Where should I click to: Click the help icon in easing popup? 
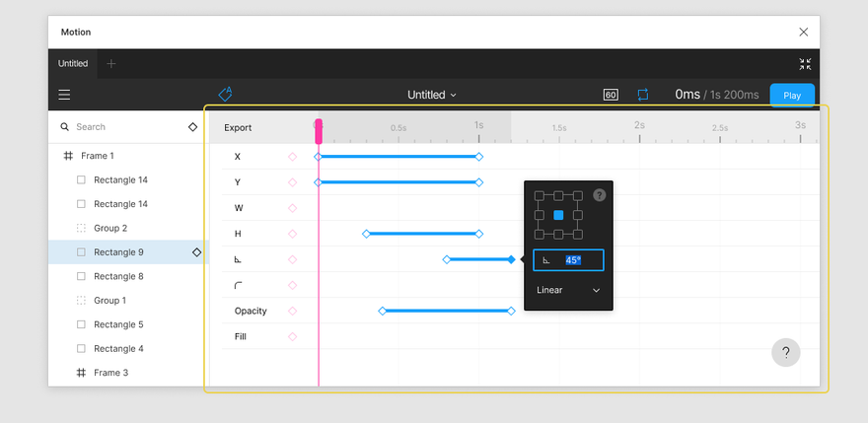(599, 195)
